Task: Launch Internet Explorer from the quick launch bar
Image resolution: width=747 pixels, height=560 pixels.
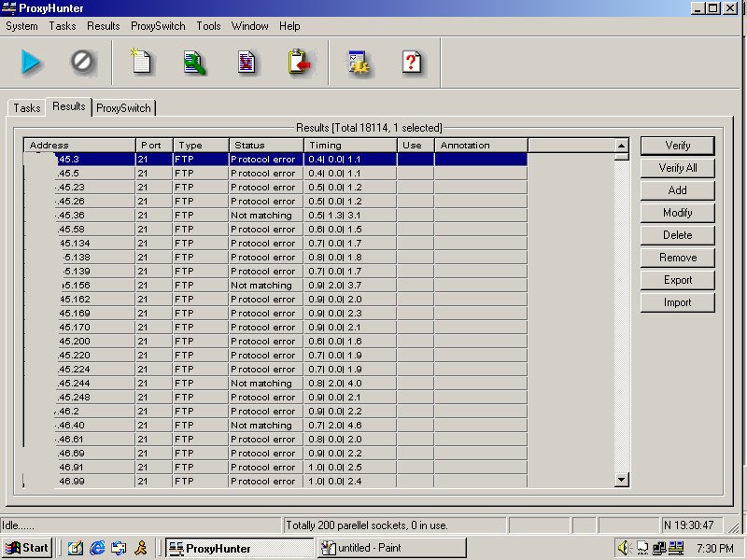Action: pos(97,548)
